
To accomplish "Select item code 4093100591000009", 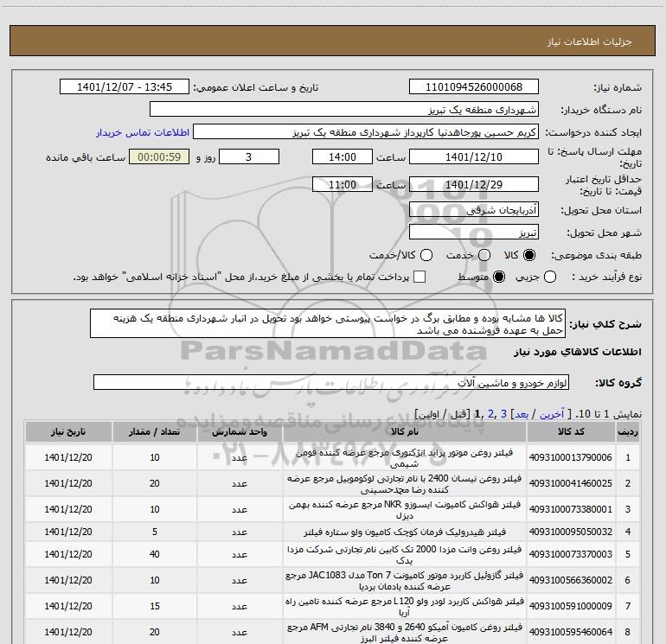I will coord(571,606).
